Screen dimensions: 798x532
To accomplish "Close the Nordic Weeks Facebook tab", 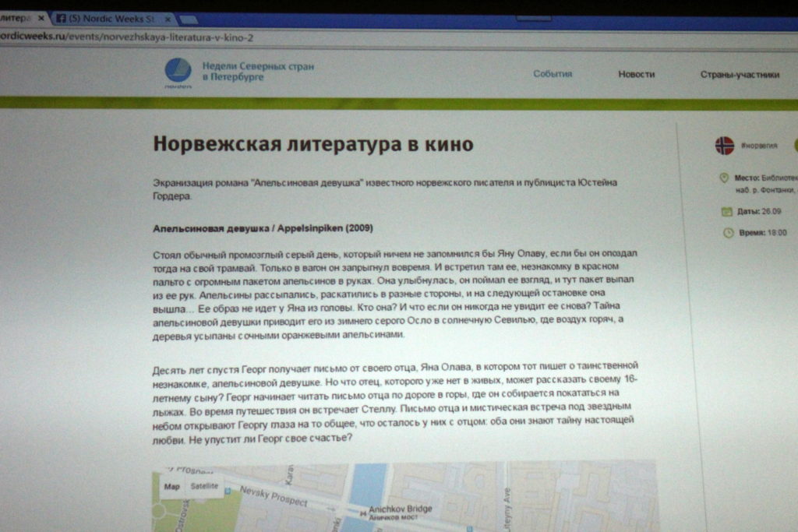I will click(x=168, y=19).
